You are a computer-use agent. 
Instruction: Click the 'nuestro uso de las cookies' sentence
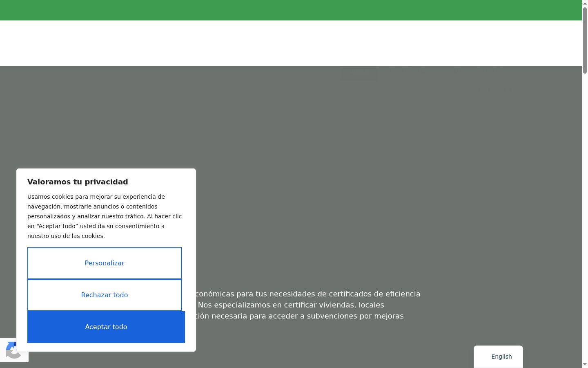click(x=66, y=236)
